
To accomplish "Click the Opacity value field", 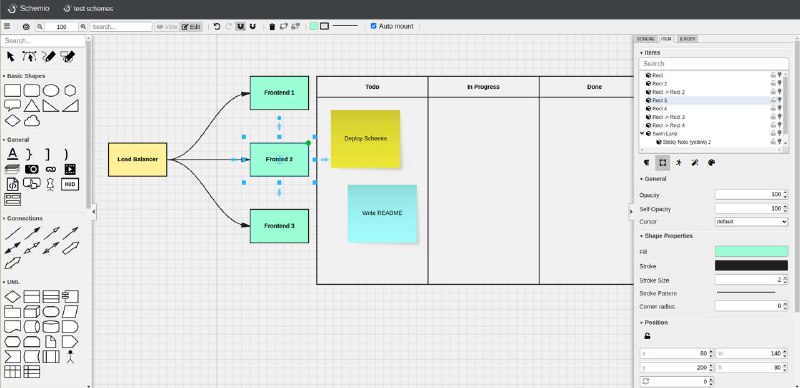I will point(751,195).
